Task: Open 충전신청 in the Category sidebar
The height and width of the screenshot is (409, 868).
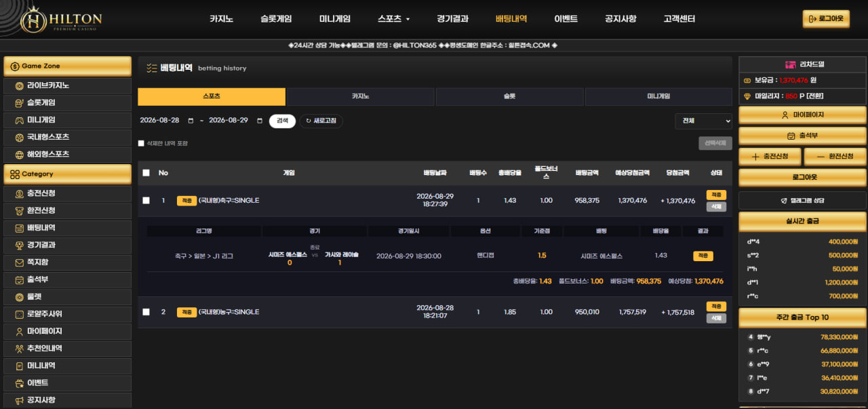Action: tap(67, 193)
